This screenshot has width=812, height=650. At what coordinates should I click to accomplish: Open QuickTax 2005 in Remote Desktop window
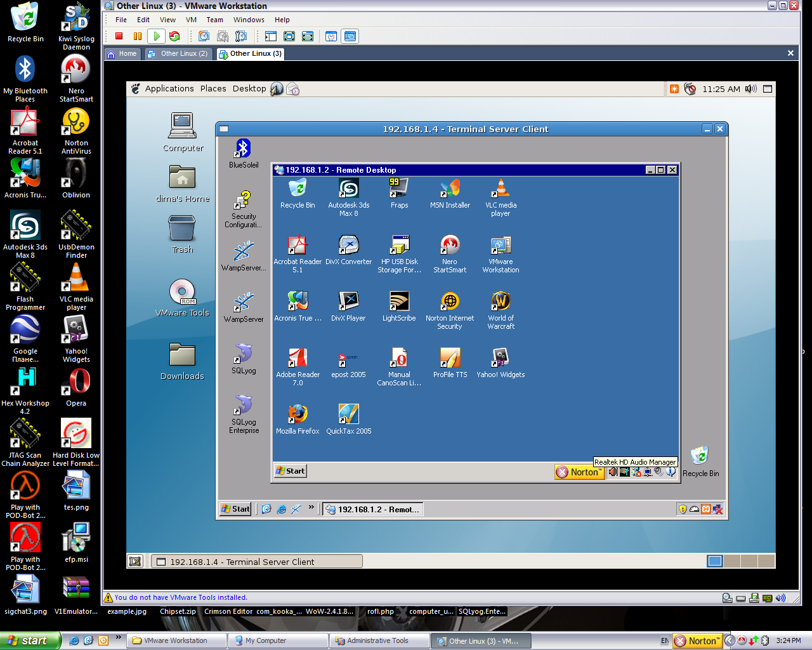(x=348, y=418)
